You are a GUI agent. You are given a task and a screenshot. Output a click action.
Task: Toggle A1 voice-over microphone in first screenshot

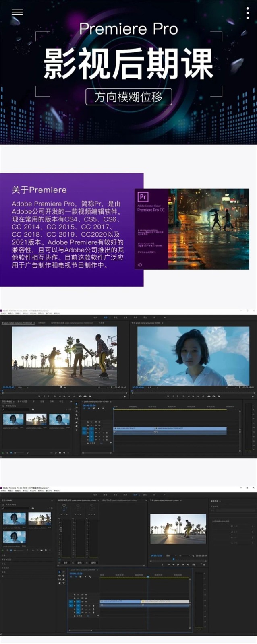106,433
